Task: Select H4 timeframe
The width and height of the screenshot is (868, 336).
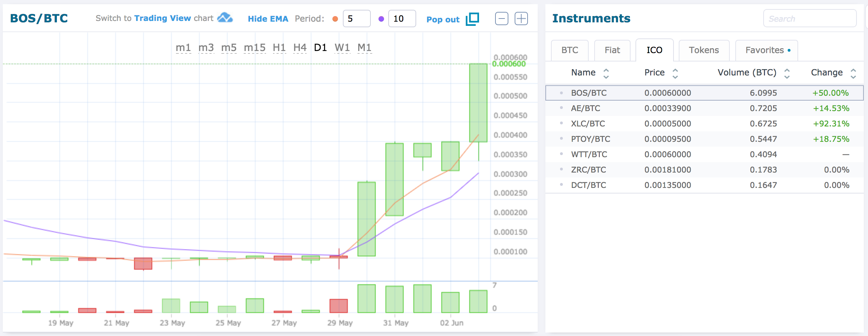Action: coord(300,48)
